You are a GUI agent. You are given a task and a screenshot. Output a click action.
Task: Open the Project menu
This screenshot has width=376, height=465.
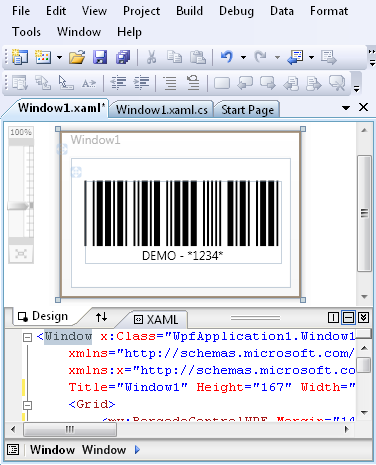141,11
